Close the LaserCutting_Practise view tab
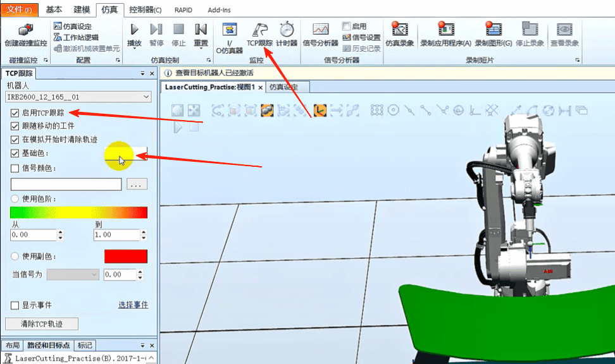Screen dimensions: 615x364 (260, 87)
